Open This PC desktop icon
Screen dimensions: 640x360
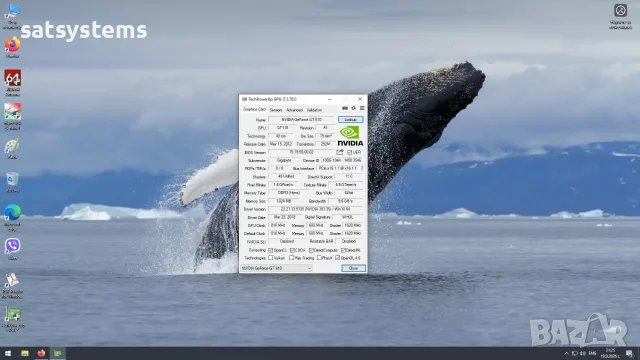pos(12,16)
